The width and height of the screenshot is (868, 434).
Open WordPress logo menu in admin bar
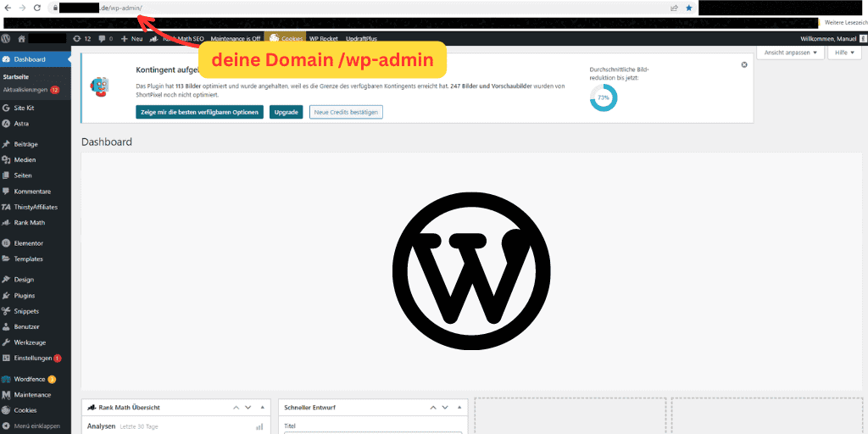click(x=6, y=39)
